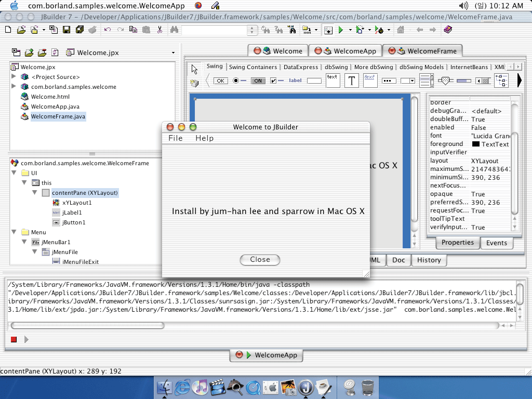Select jButton1 in the structure tree
Screen dimensions: 532x399
73,222
